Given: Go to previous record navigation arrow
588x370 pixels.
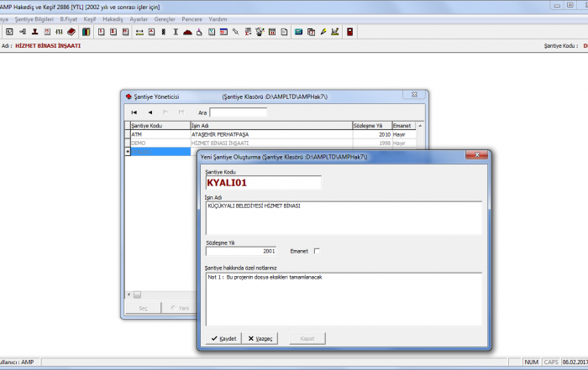Looking at the screenshot, I should (x=150, y=112).
